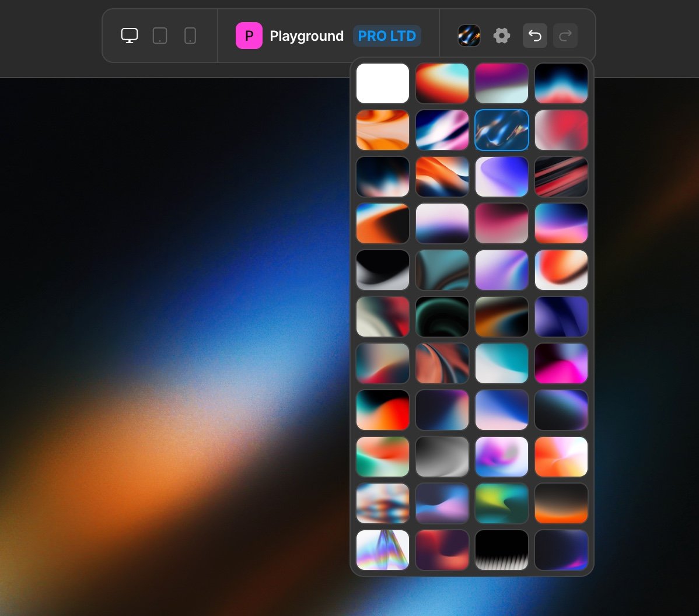Switch to mobile preview mode

coord(190,36)
